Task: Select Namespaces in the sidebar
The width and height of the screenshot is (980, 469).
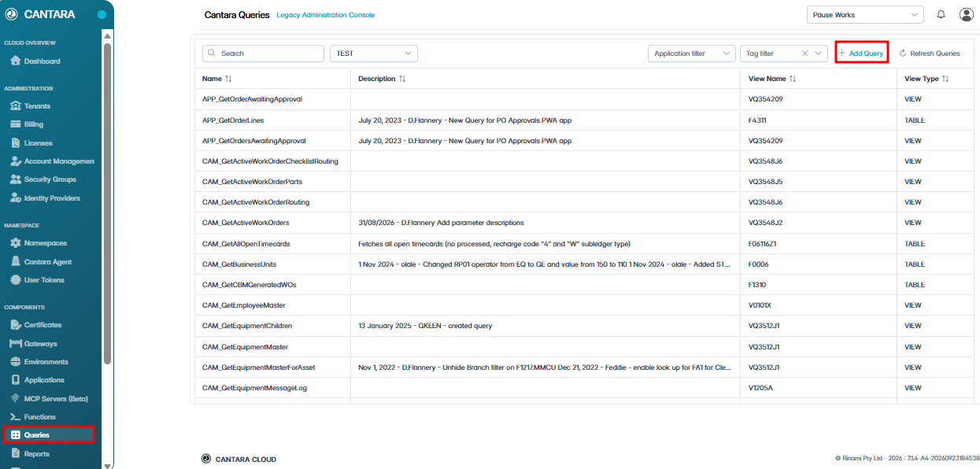Action: click(x=39, y=244)
